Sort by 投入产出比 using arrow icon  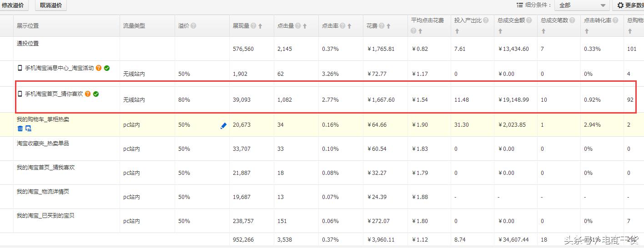[457, 31]
